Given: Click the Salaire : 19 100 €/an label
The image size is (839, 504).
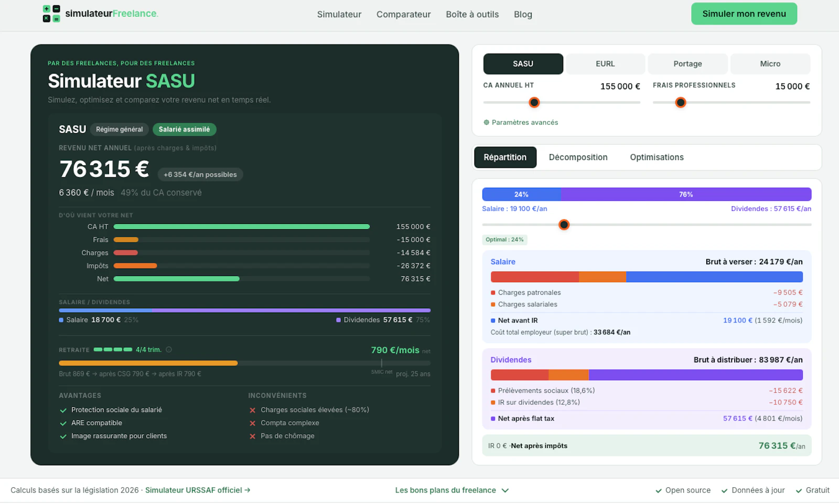Looking at the screenshot, I should (514, 209).
